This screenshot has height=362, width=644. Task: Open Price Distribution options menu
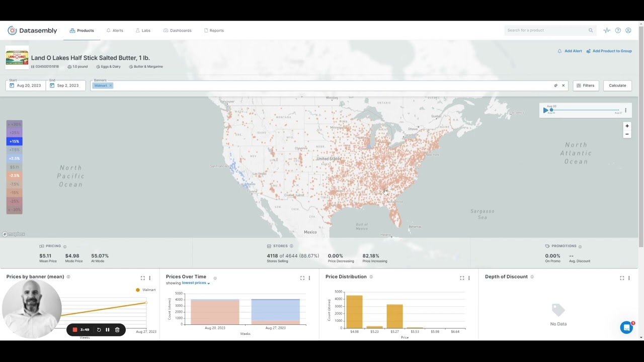coord(469,278)
